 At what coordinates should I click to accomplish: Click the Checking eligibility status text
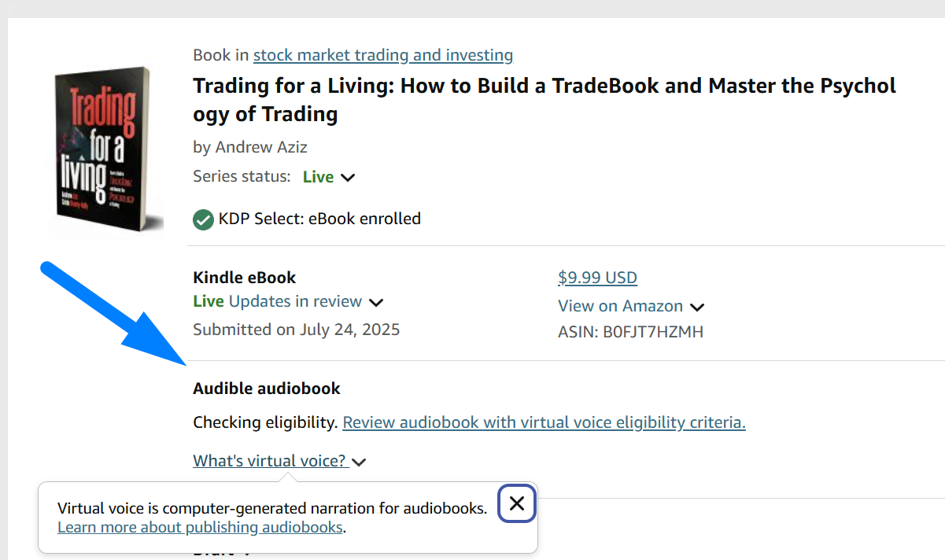point(265,422)
